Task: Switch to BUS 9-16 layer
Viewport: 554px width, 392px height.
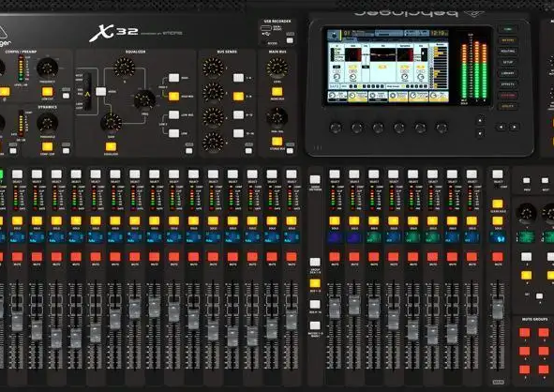Action: (x=315, y=305)
